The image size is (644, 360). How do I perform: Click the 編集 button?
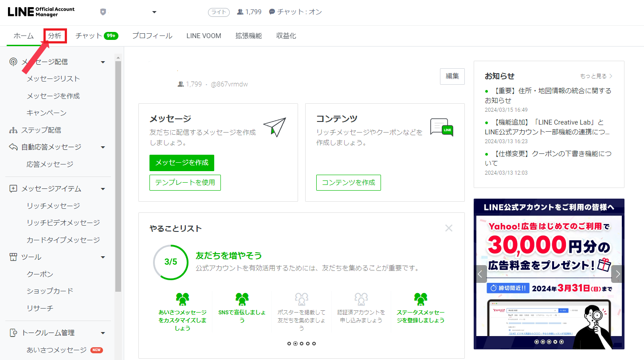pyautogui.click(x=452, y=76)
